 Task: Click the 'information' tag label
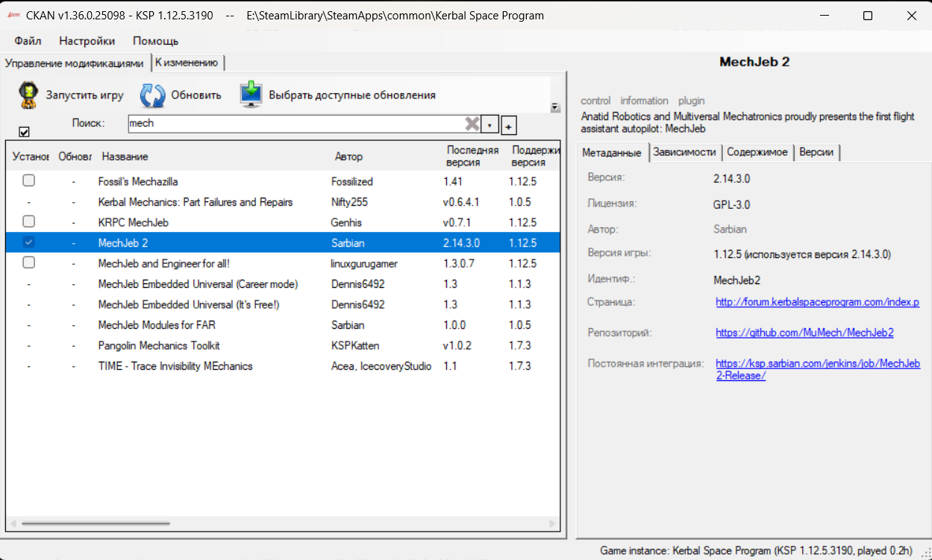click(644, 101)
